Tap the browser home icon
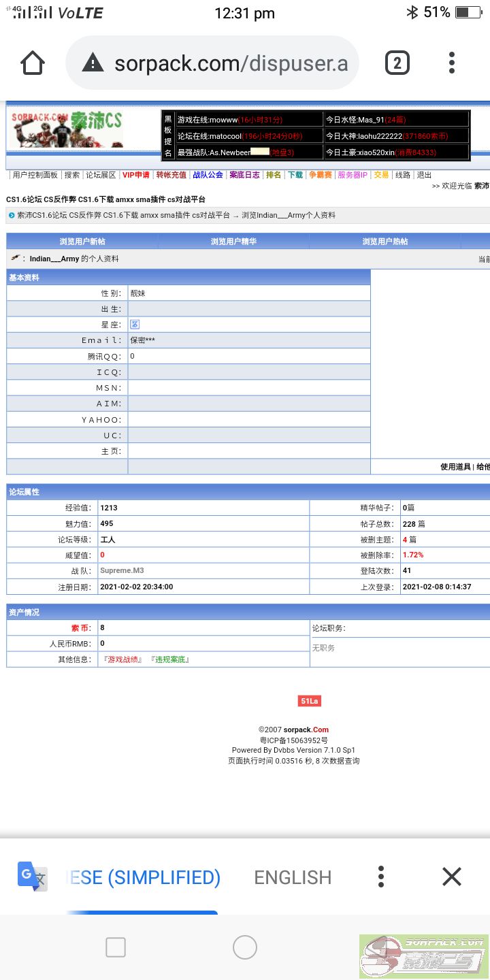The image size is (490, 980). click(x=33, y=63)
